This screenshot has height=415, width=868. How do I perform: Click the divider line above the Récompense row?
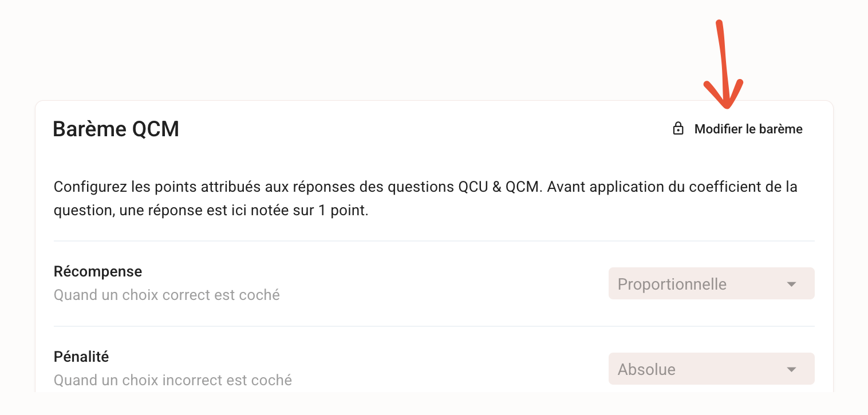[434, 241]
